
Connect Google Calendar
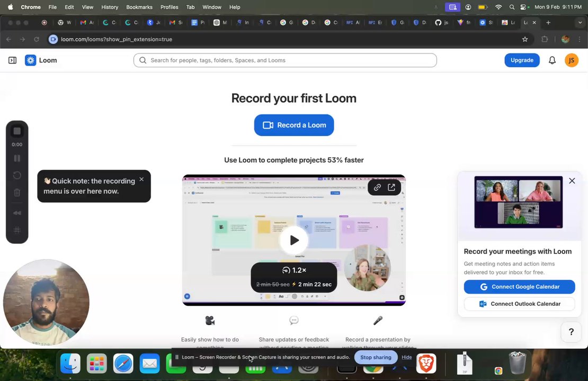[519, 287]
